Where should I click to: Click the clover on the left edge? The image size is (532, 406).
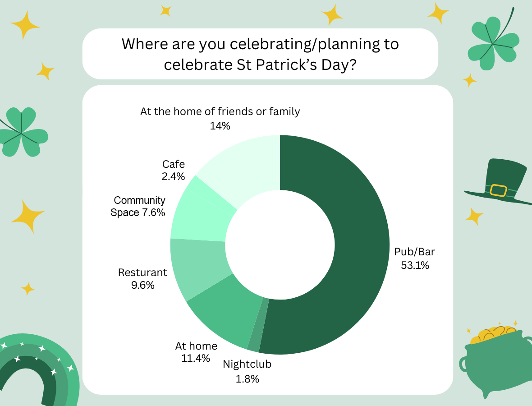point(22,132)
